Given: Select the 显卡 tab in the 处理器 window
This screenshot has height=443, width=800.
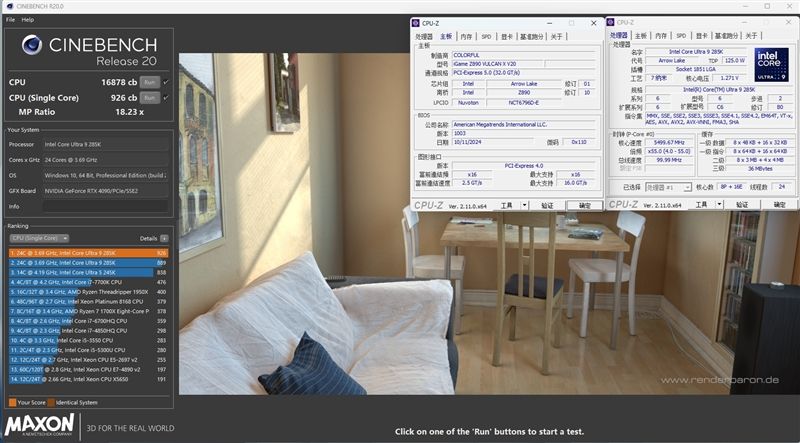Looking at the screenshot, I should point(702,36).
